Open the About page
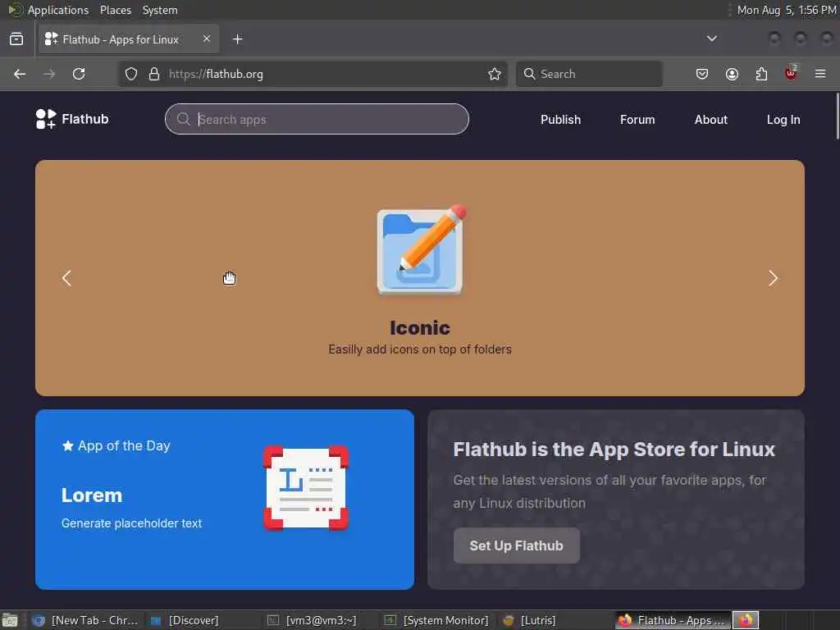This screenshot has width=840, height=630. pyautogui.click(x=711, y=120)
